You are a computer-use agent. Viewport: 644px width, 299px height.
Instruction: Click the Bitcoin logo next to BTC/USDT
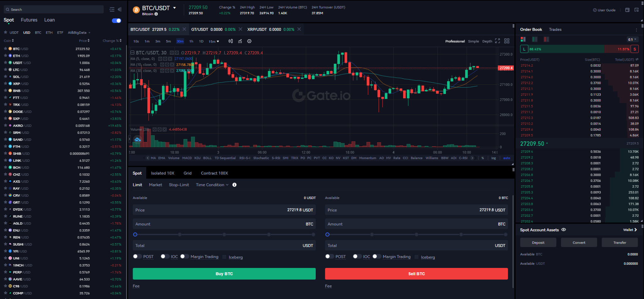(136, 10)
